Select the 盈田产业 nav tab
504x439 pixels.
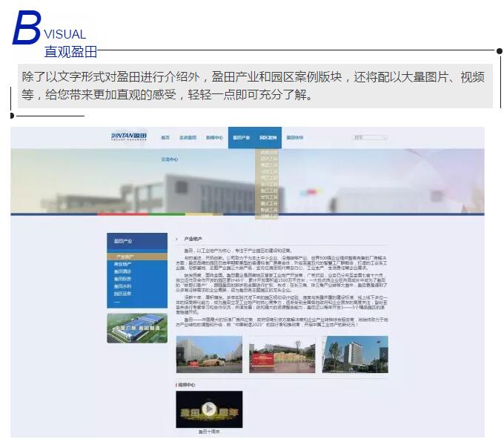click(242, 137)
